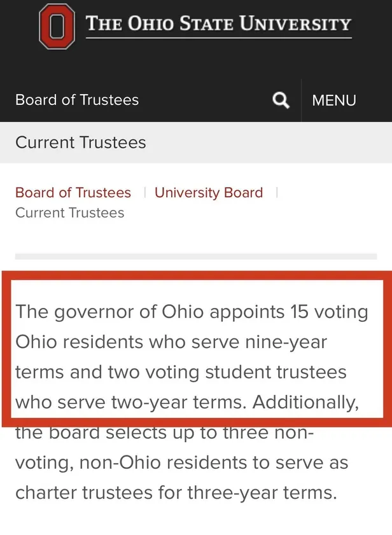Click separator after Board of Trustees breadcrumb
Image resolution: width=392 pixels, height=535 pixels.
pos(144,193)
